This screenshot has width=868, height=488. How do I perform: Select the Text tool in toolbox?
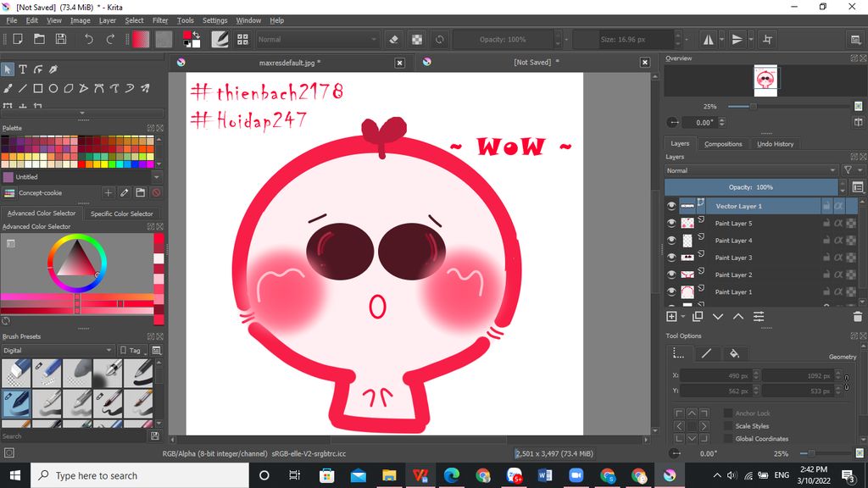23,69
